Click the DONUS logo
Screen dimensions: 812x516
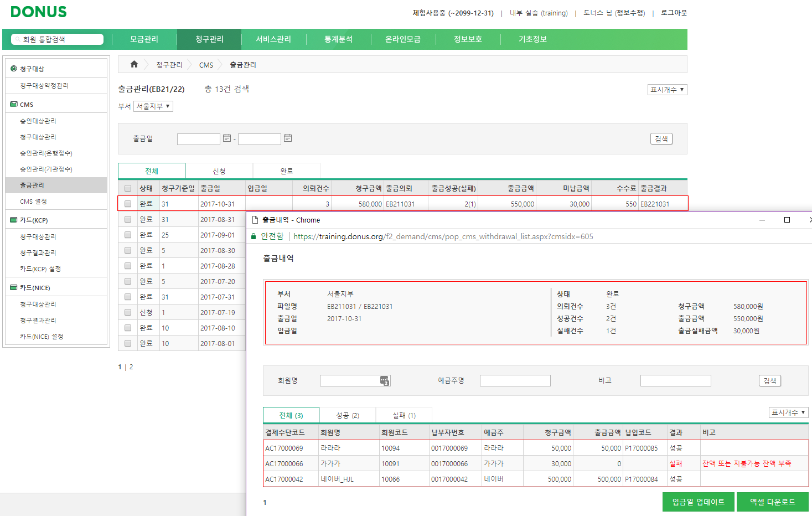tap(38, 12)
